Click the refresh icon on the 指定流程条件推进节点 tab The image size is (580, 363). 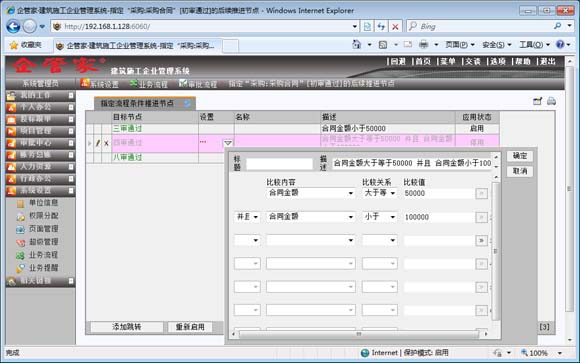(x=188, y=104)
